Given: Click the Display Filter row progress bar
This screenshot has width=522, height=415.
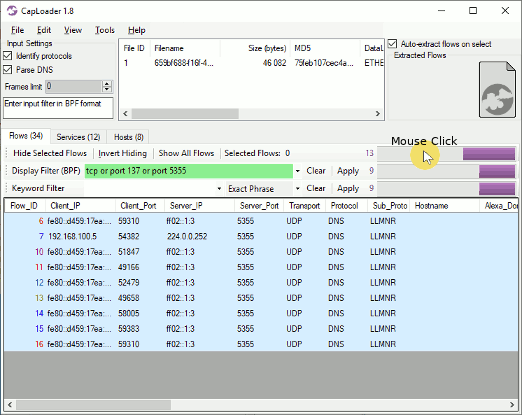Looking at the screenshot, I should [446, 171].
